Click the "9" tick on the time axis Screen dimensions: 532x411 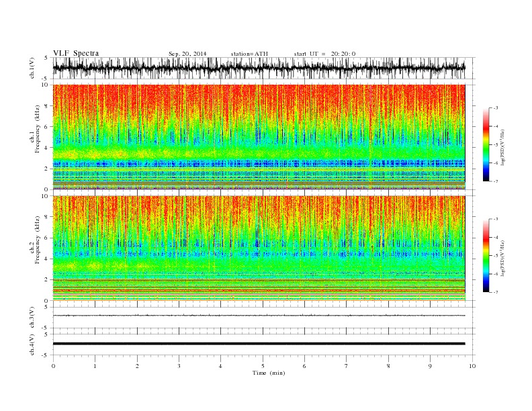430,366
